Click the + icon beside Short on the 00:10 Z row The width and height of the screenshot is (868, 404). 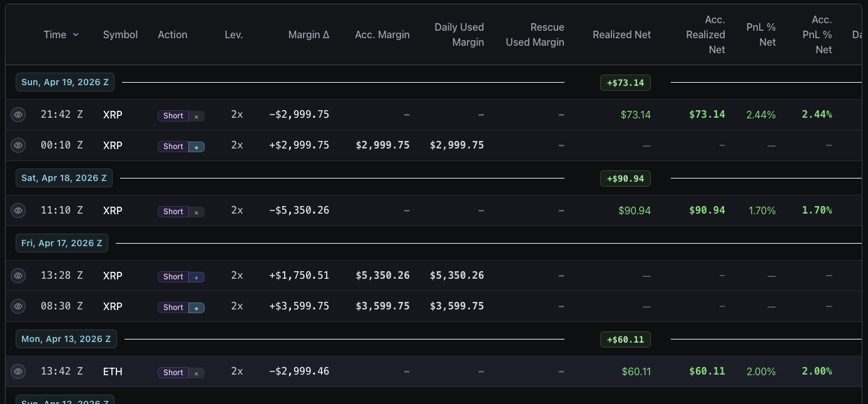[196, 147]
